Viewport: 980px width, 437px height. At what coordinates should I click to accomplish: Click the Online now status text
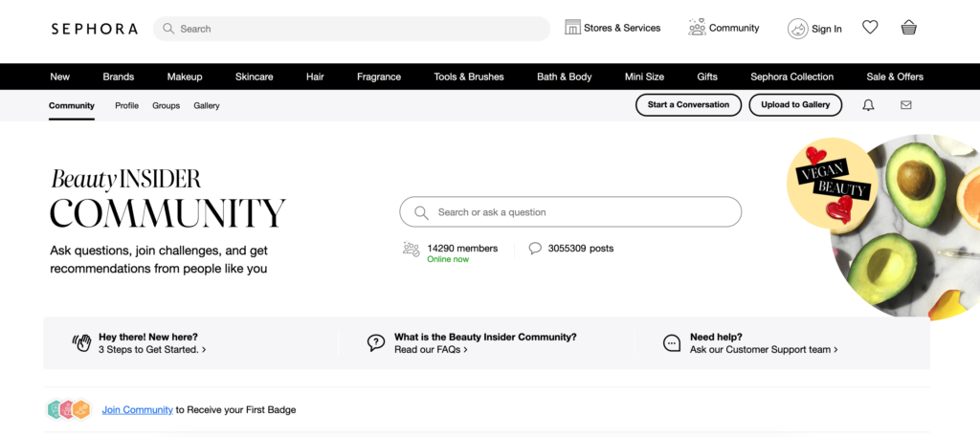[448, 259]
